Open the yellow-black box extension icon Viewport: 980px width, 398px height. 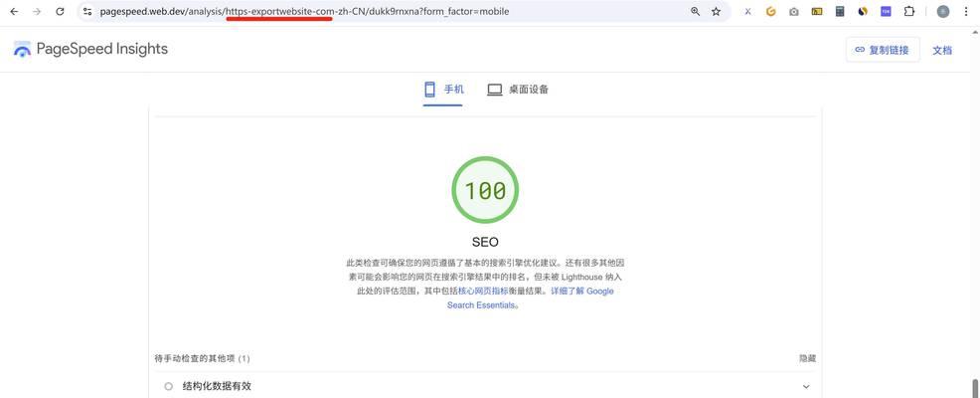coord(817,11)
